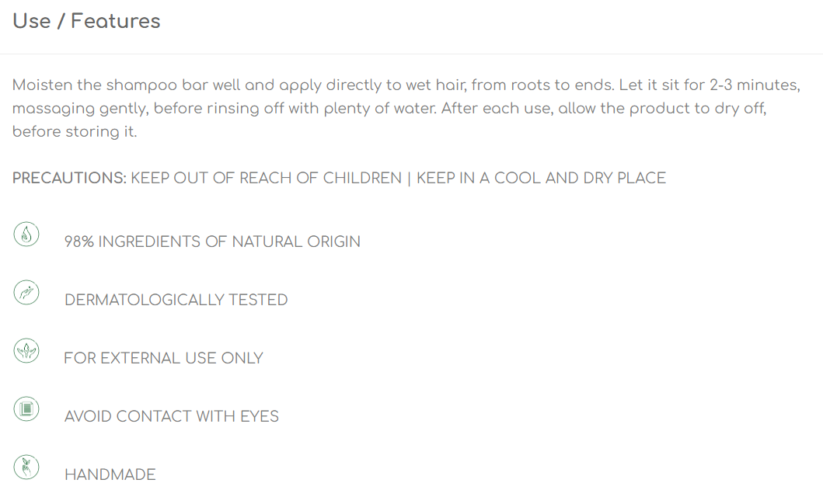
Task: Select the Keep Out of Reach of Children text
Action: coord(266,179)
